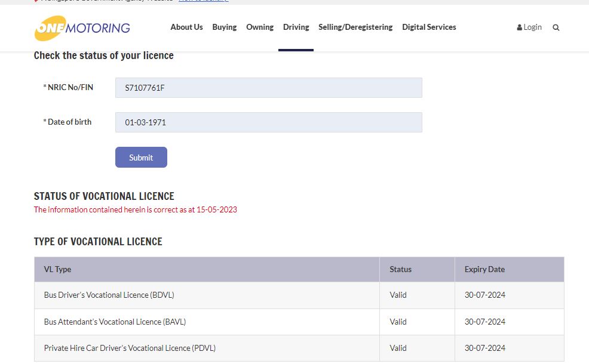Open the Selling/Deregistering menu
The width and height of the screenshot is (589, 364).
[x=355, y=27]
